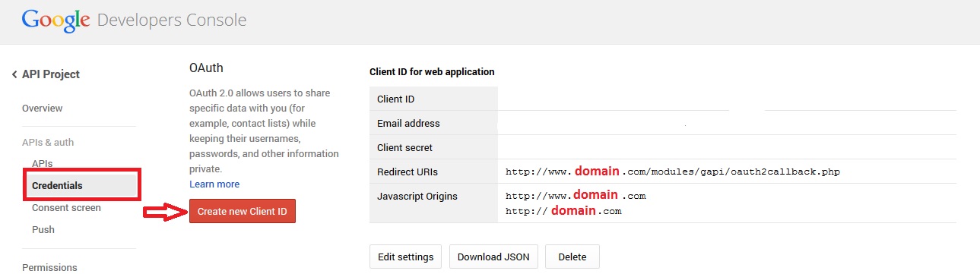
Task: Click the Client ID value field
Action: click(x=727, y=99)
